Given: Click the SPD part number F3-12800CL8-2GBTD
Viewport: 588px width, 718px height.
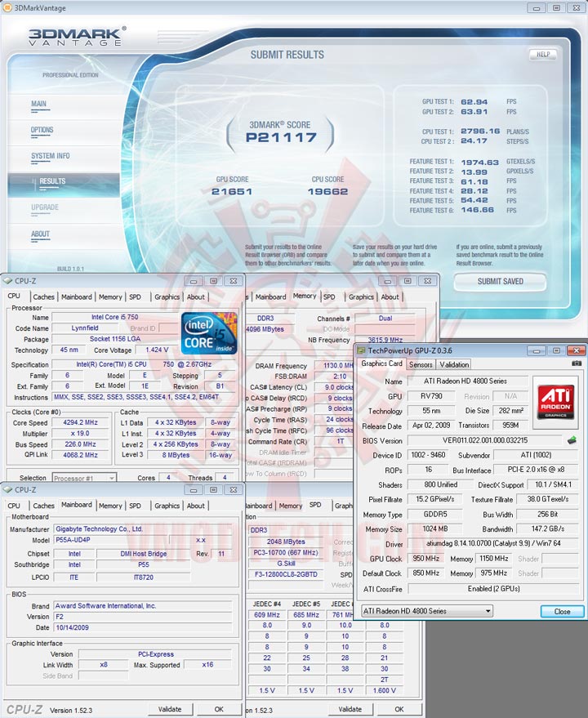Looking at the screenshot, I should (x=286, y=574).
